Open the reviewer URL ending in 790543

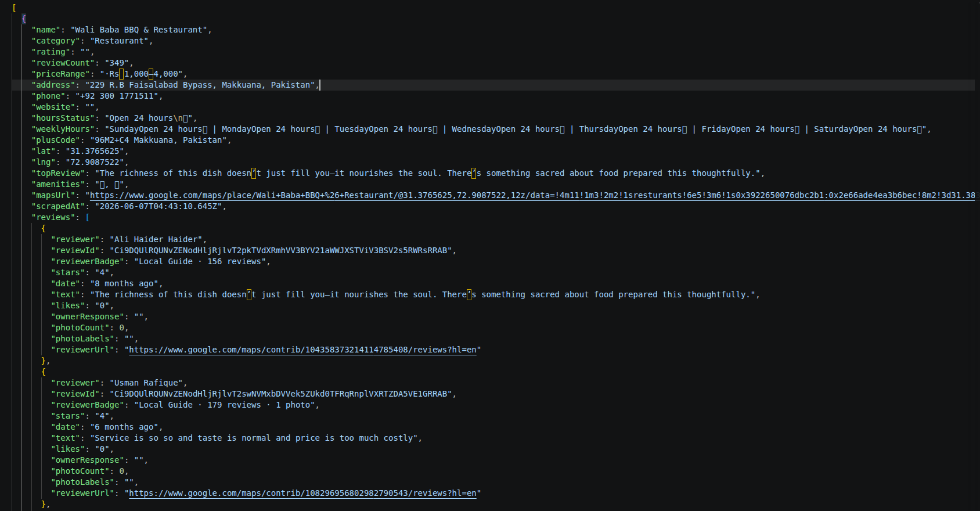pyautogui.click(x=302, y=493)
